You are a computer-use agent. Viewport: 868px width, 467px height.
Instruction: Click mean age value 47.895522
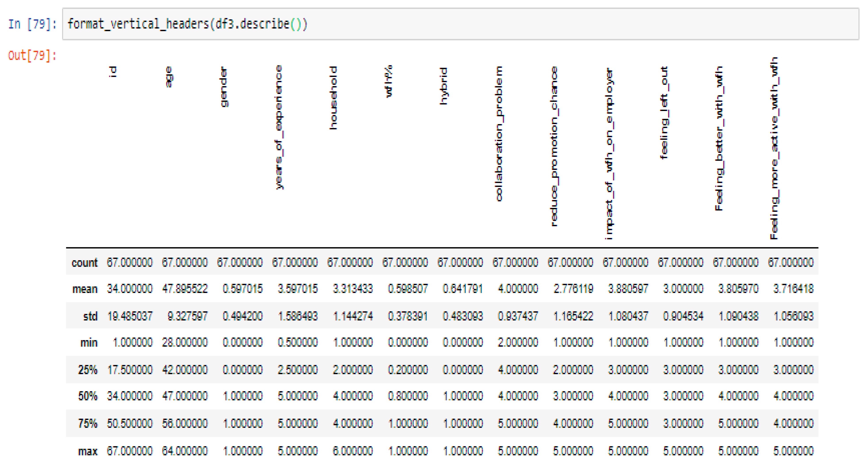click(x=185, y=289)
